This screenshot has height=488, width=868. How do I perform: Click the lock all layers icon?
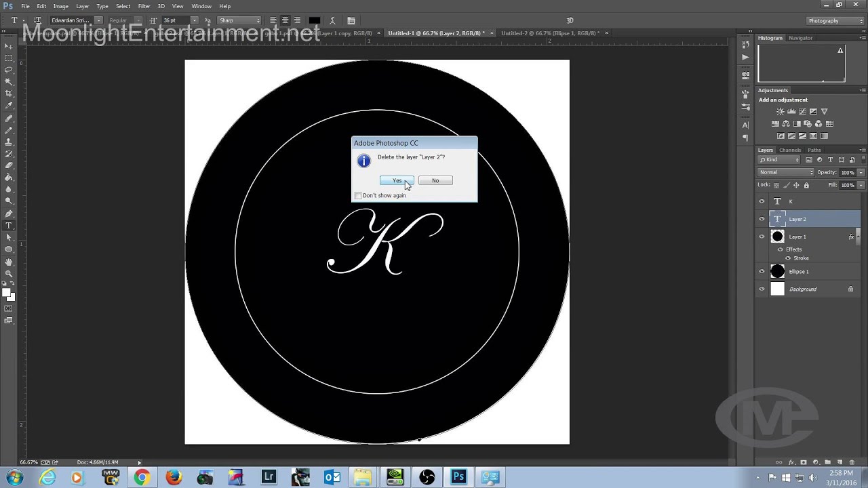pos(806,185)
